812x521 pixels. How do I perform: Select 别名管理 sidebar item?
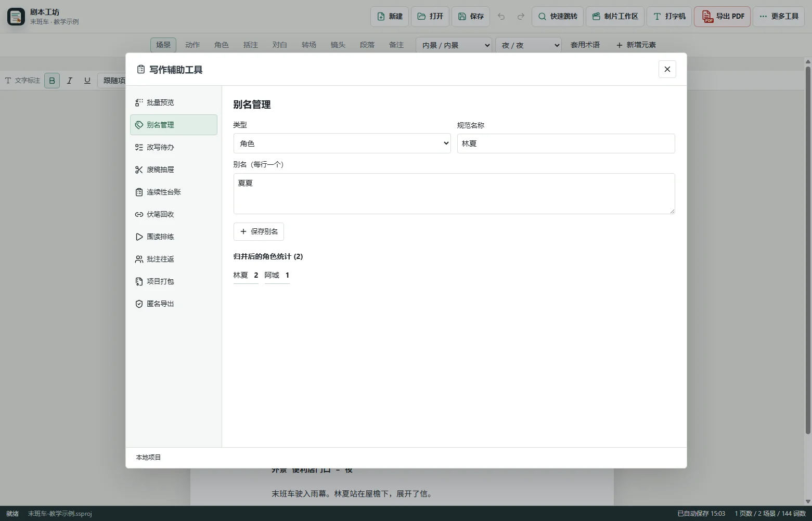tap(173, 125)
